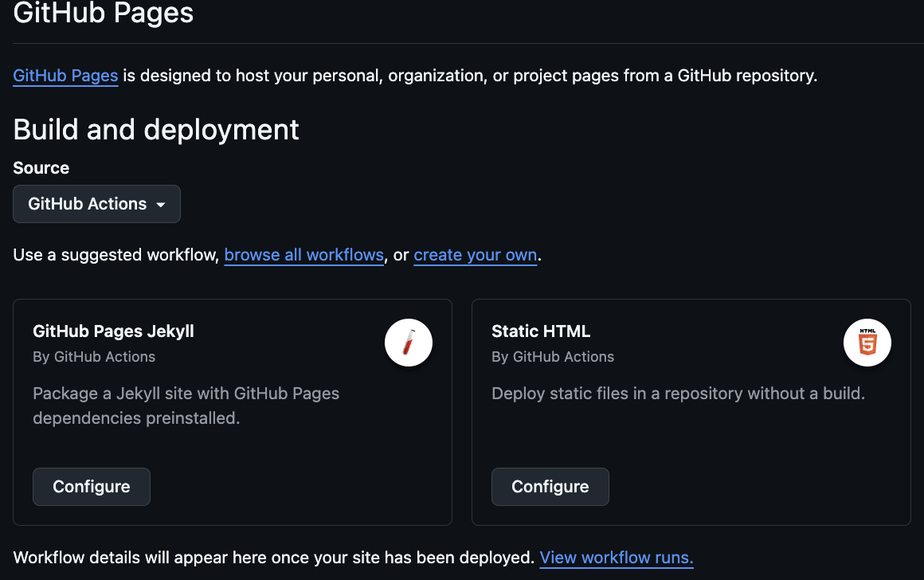Select the Static HTML card title

[541, 331]
